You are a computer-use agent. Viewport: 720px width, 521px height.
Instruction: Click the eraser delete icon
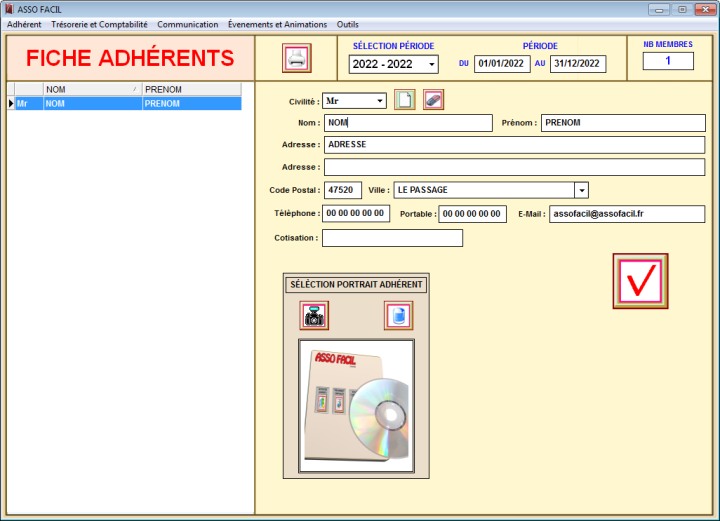click(433, 100)
